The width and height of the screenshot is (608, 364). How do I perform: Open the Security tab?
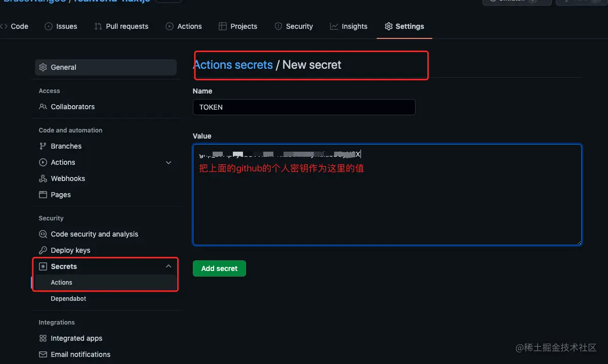(294, 26)
